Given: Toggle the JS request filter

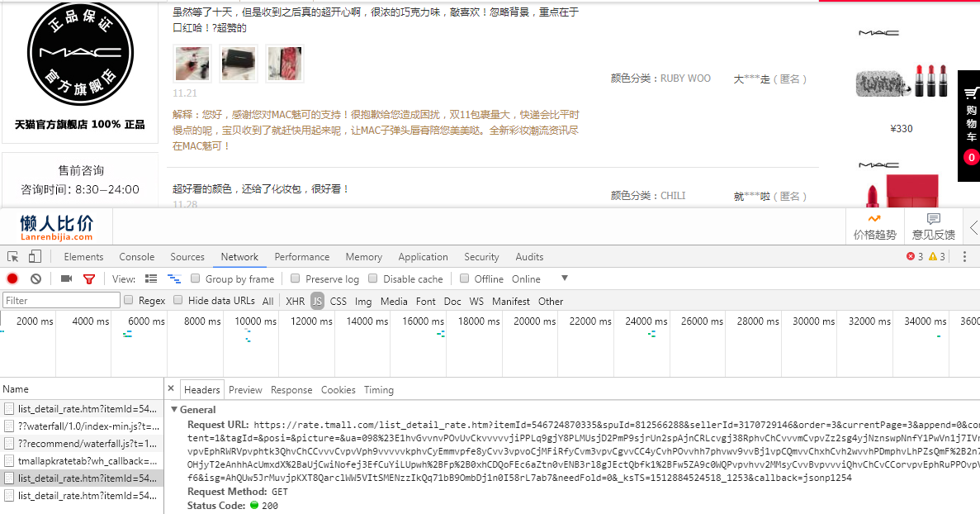Looking at the screenshot, I should (x=318, y=302).
